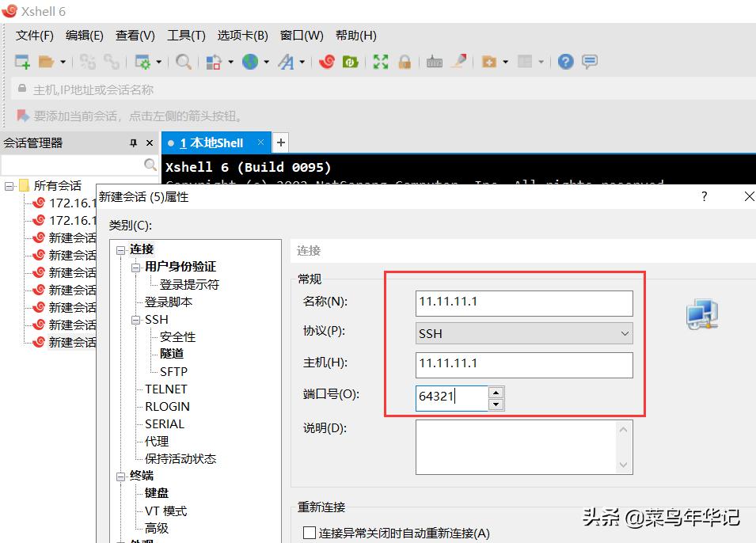Screen dimensions: 756x543
Task: Open dropdown arrow beside color scheme icon
Action: tap(230, 62)
